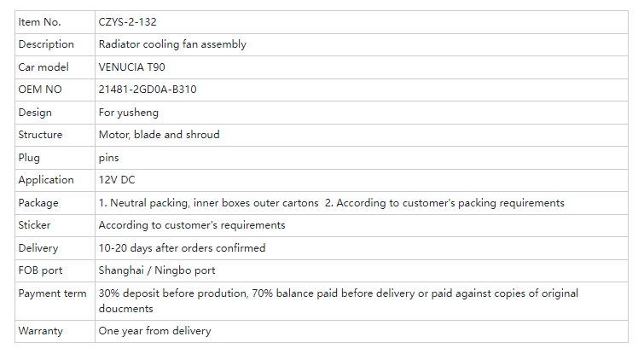This screenshot has width=644, height=360.
Task: Select the 'pins' plug value
Action: click(109, 158)
